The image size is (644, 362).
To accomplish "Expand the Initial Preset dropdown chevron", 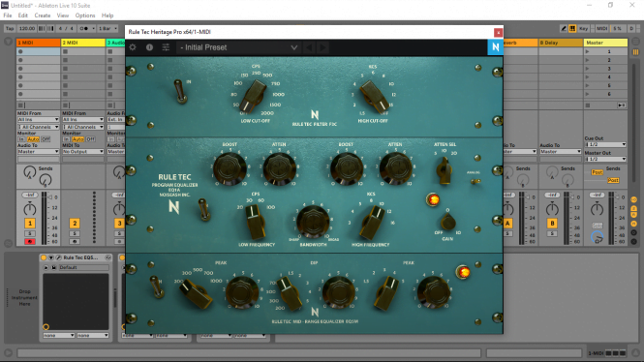I will click(294, 47).
